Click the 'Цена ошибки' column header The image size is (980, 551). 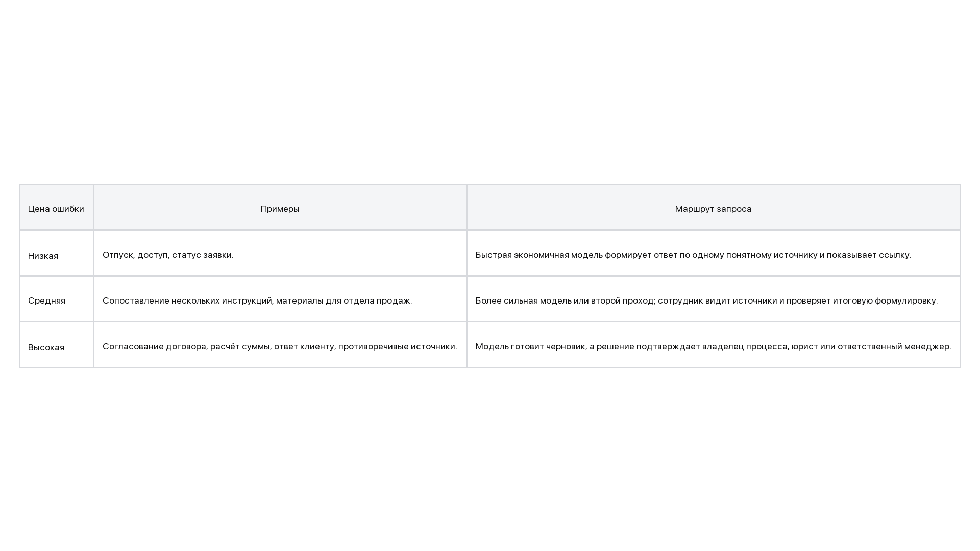click(x=56, y=207)
